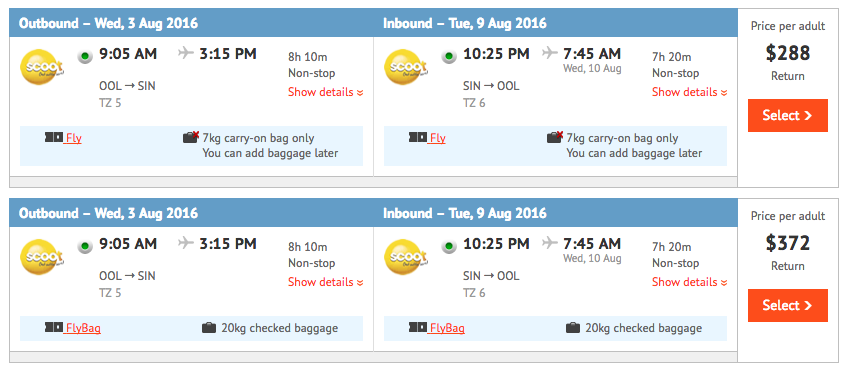Open Fly fare link on first outbound

73,138
